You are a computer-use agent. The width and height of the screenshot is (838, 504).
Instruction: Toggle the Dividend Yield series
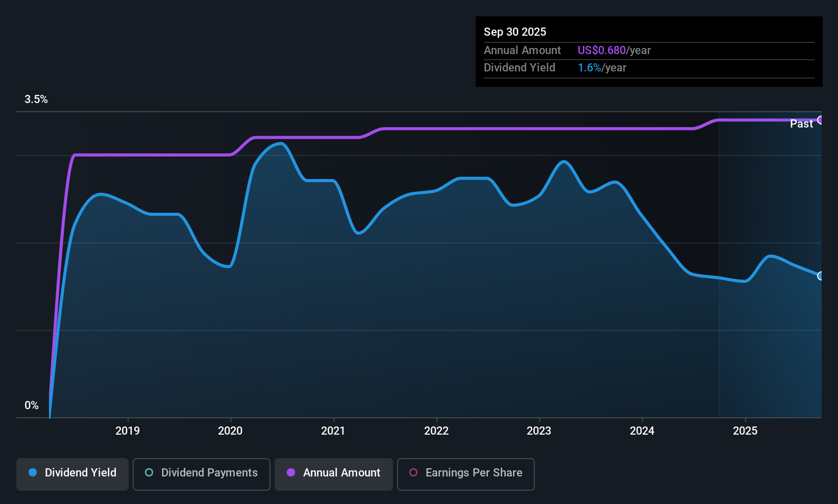tap(72, 474)
